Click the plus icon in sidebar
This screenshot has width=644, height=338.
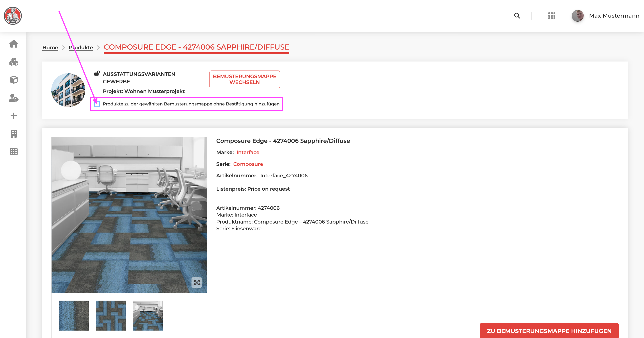coord(14,116)
